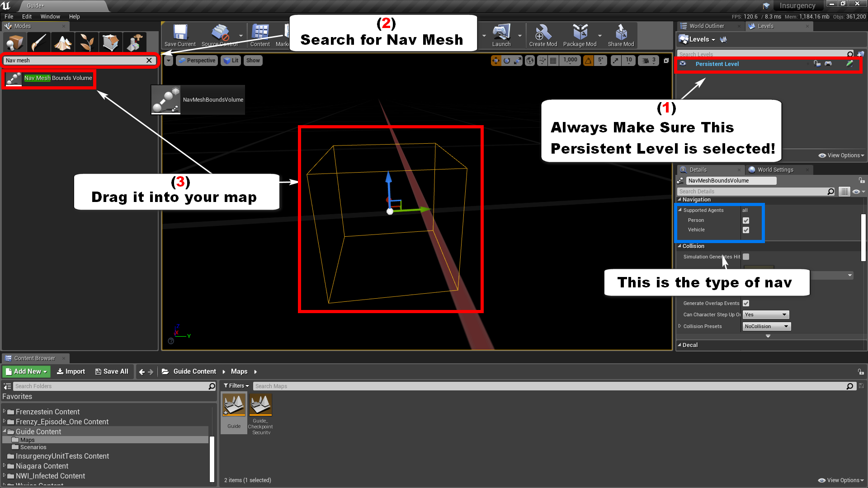Open the Filters dropdown in Content Browser
The image size is (868, 488).
(x=236, y=386)
